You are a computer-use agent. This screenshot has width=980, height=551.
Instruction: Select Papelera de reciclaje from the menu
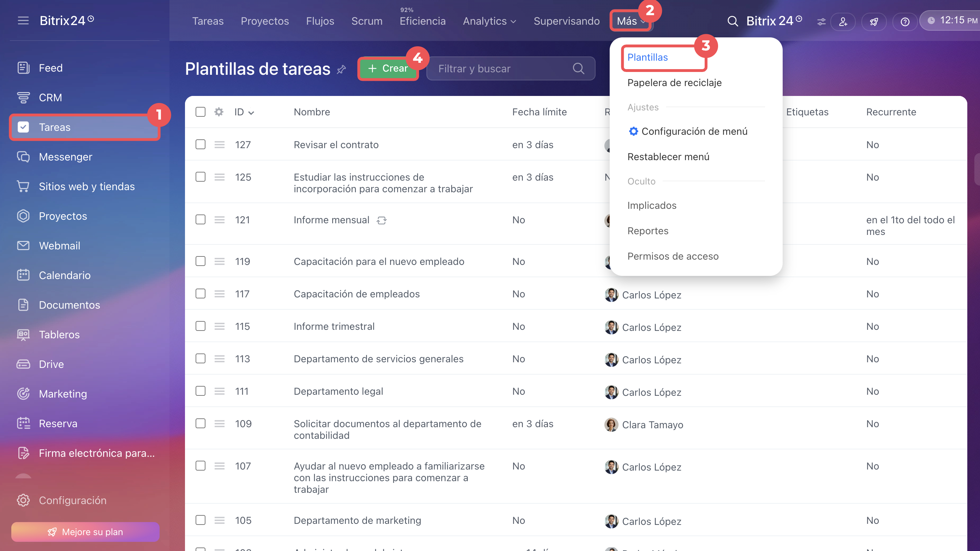pos(674,83)
